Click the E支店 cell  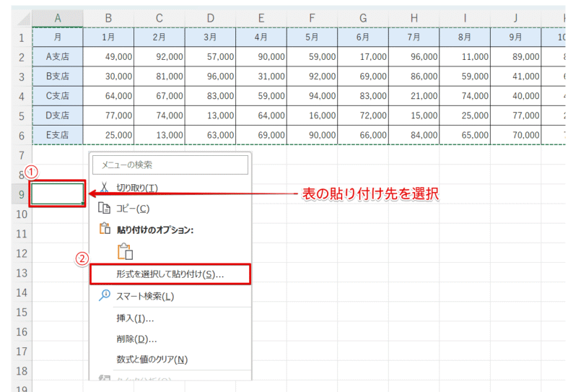(58, 135)
